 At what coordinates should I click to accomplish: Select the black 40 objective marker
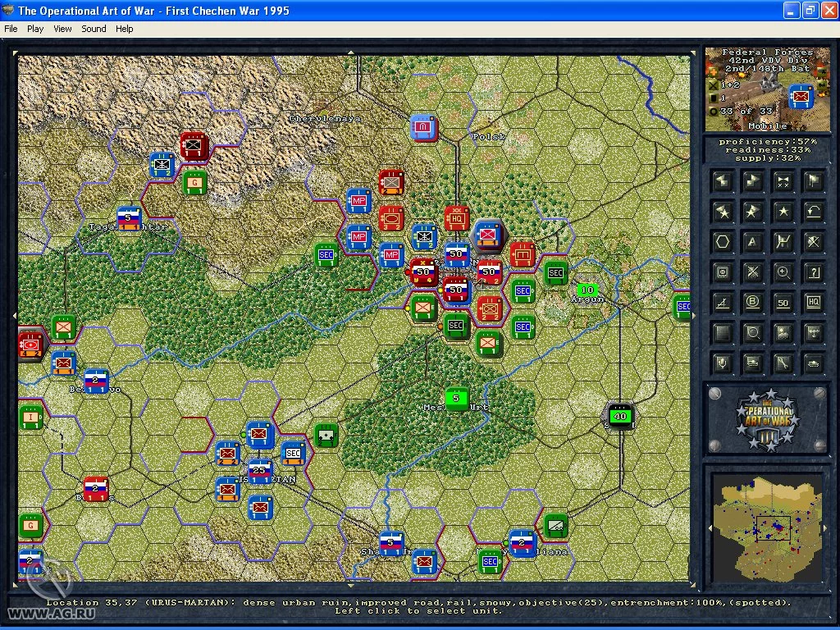click(x=620, y=416)
